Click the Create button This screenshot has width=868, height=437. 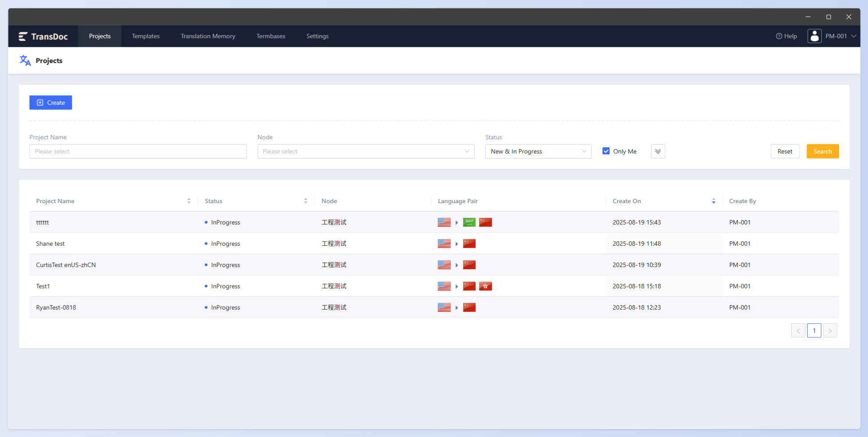click(51, 102)
